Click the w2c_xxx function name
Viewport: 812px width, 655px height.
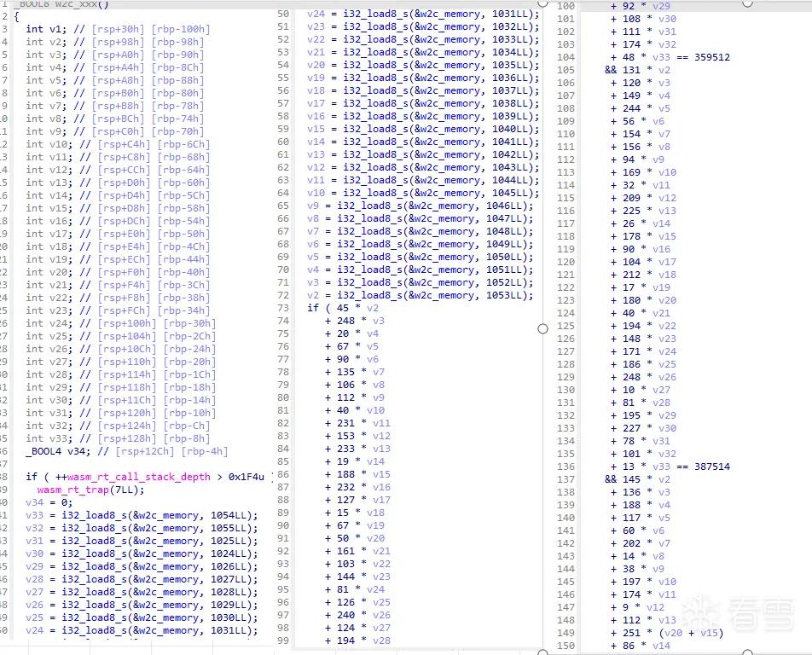coord(78,4)
